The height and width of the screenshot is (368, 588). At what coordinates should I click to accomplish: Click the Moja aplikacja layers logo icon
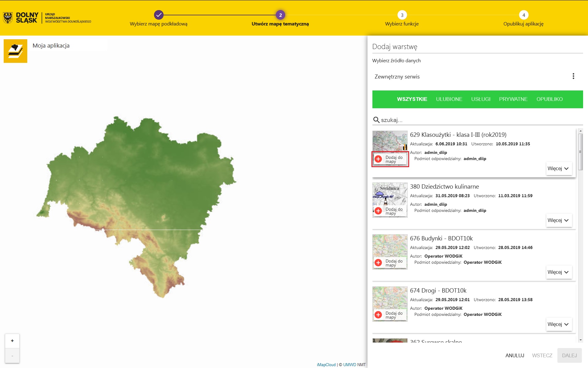coord(15,51)
